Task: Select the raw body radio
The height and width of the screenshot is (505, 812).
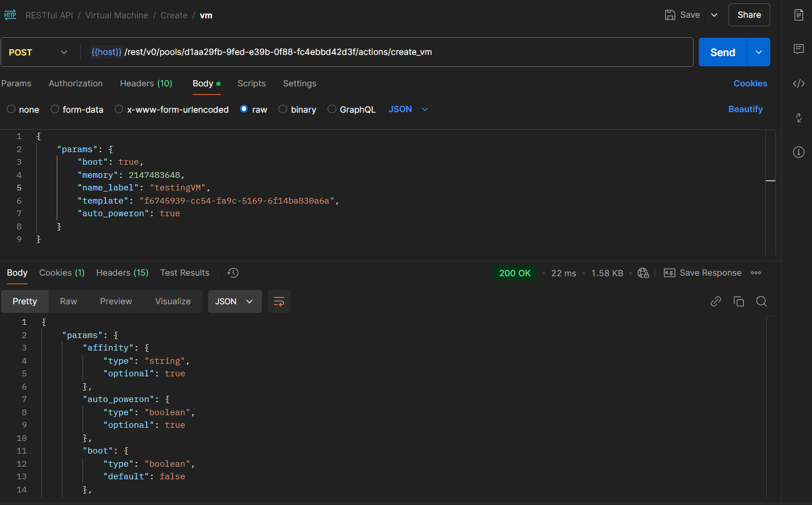Action: tap(244, 109)
